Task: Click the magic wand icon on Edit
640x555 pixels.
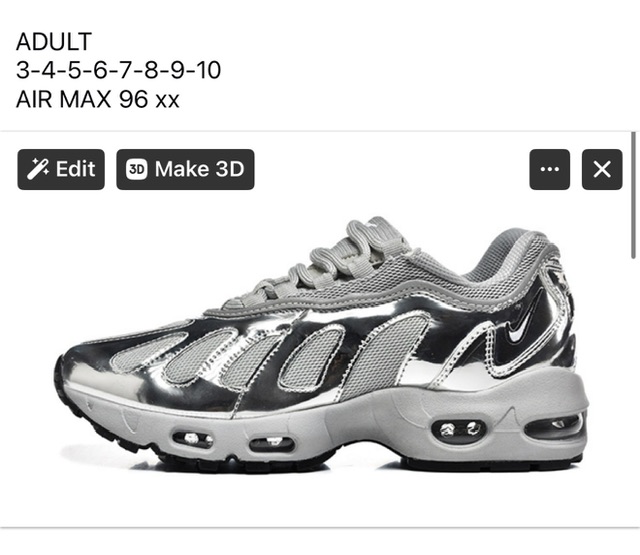Action: [x=37, y=169]
